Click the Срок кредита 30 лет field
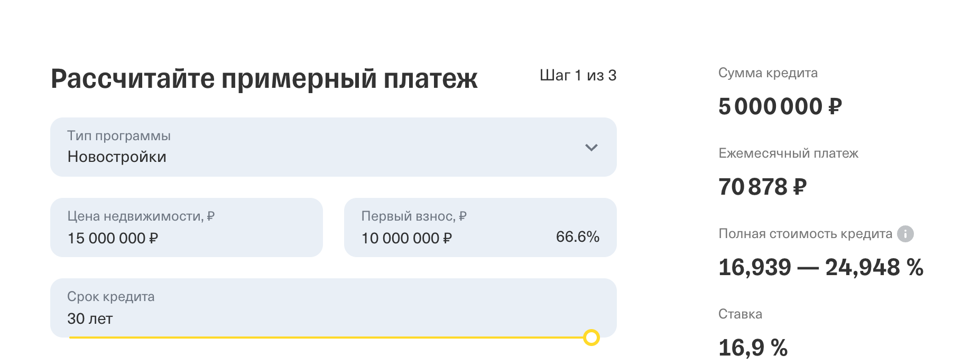The width and height of the screenshot is (980, 364). [x=334, y=308]
